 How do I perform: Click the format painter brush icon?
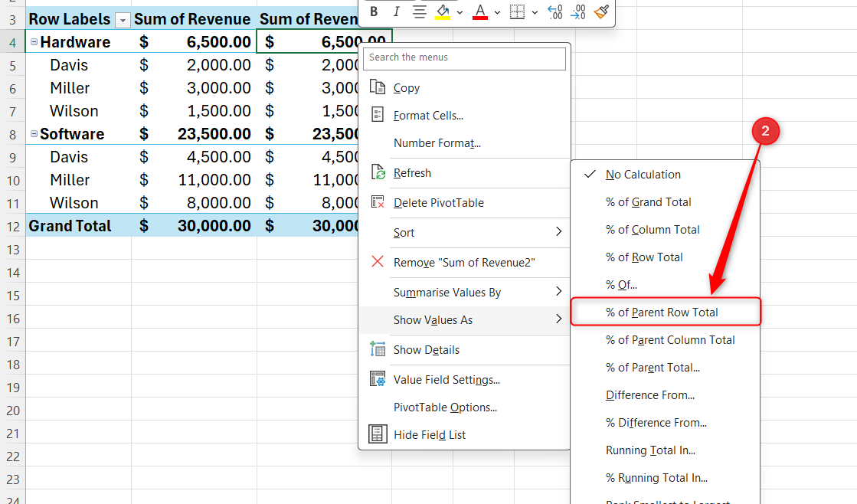point(601,11)
